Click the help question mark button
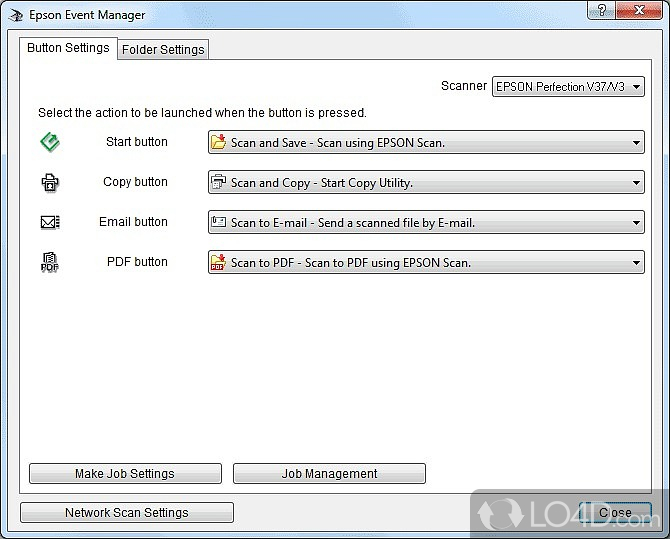670x539 pixels. point(601,10)
